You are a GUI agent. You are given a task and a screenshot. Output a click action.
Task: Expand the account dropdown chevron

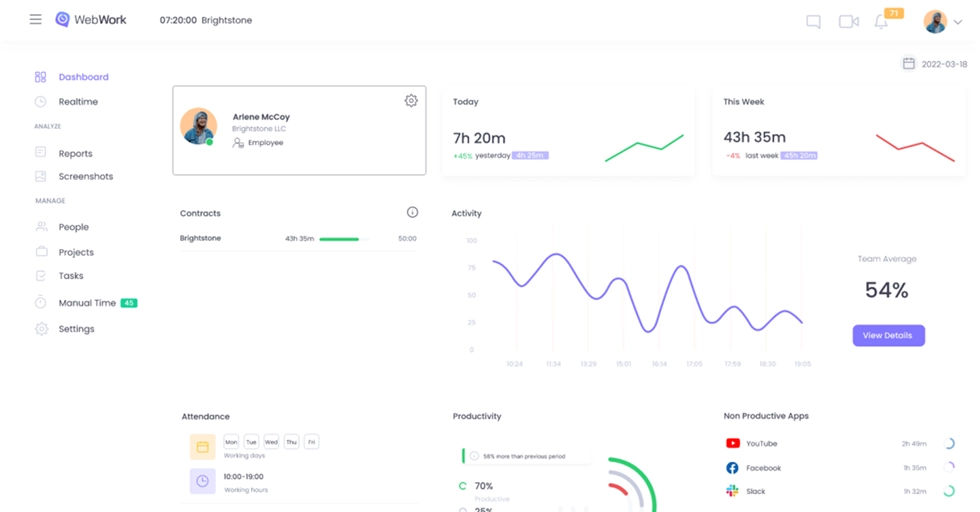click(x=958, y=22)
